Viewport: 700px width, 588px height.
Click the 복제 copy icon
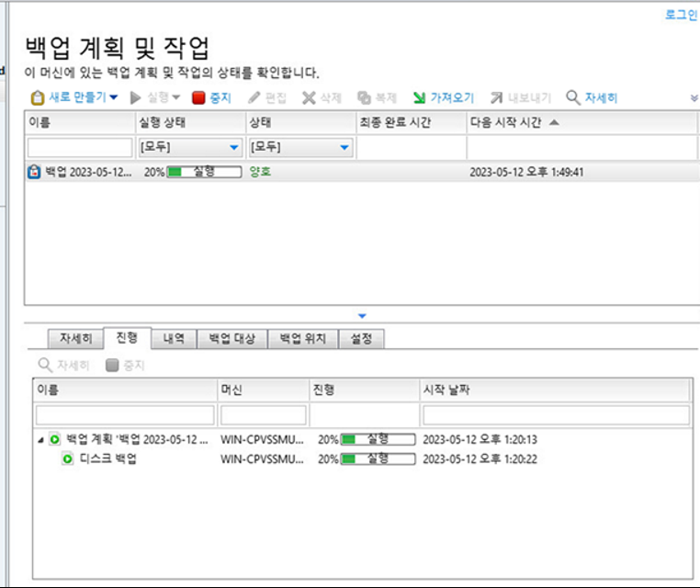tap(365, 97)
